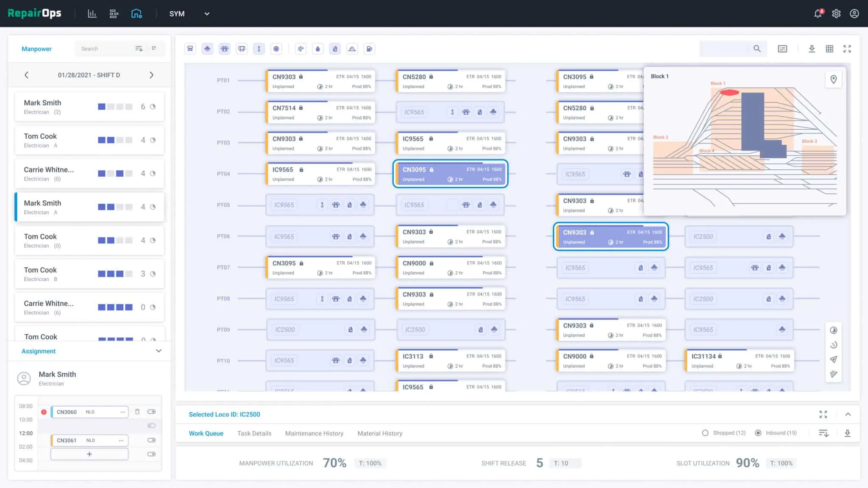The image size is (868, 488).
Task: Delete the CN3060 assignment with trash icon
Action: pyautogui.click(x=137, y=412)
